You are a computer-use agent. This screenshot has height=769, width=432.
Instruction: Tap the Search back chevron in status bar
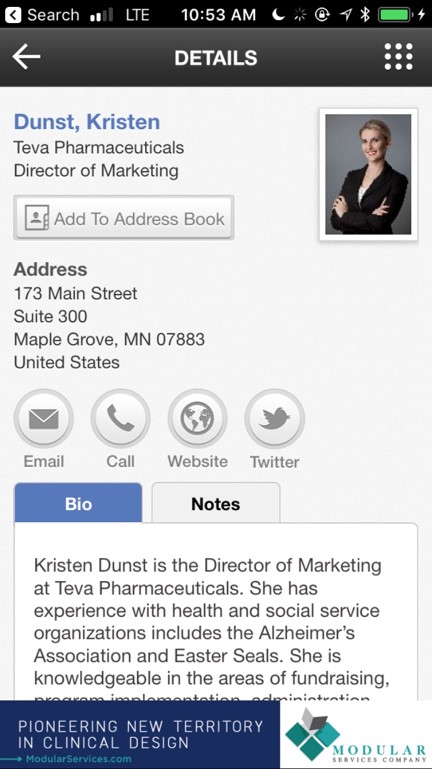tap(13, 14)
